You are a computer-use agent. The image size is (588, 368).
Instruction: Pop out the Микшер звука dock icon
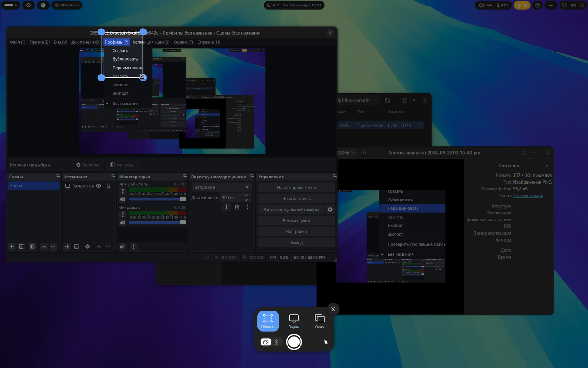point(185,177)
